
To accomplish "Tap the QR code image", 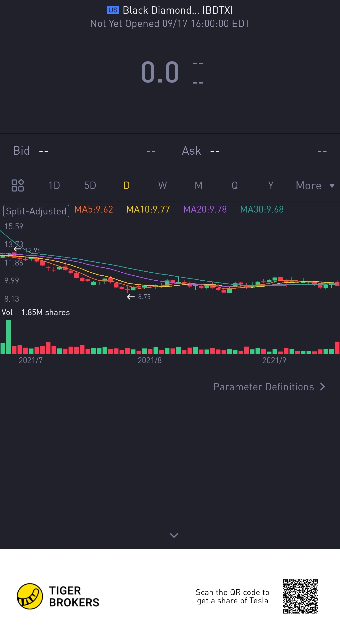I will click(x=300, y=596).
